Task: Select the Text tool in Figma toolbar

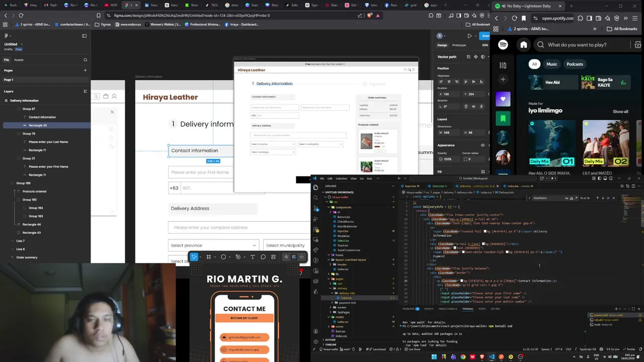Action: pos(253,257)
